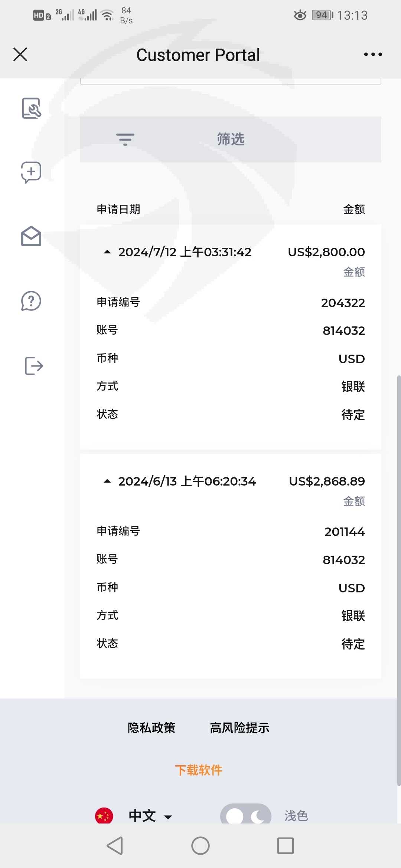Close the Customer Portal page
The image size is (401, 868).
pos(20,55)
